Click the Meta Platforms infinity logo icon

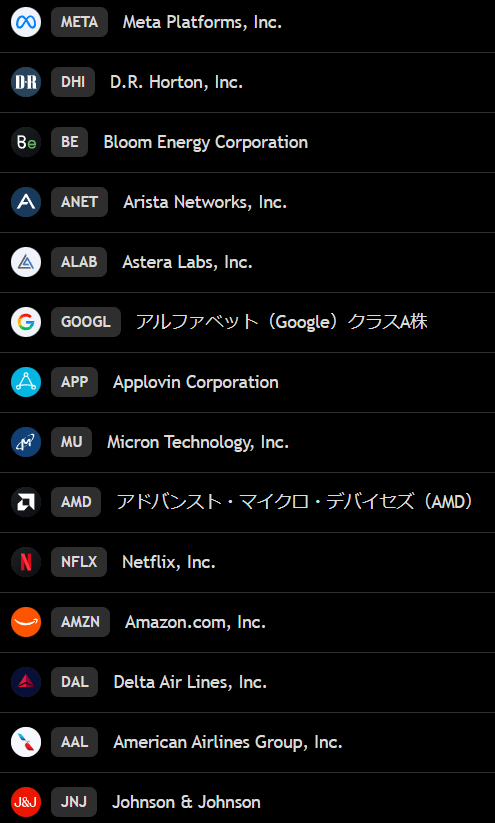pos(26,22)
